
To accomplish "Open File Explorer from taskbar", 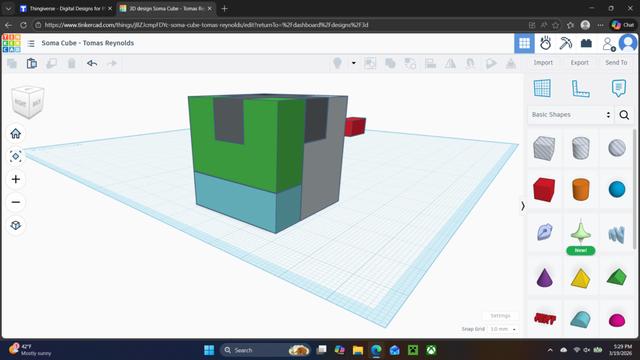I will (x=358, y=350).
